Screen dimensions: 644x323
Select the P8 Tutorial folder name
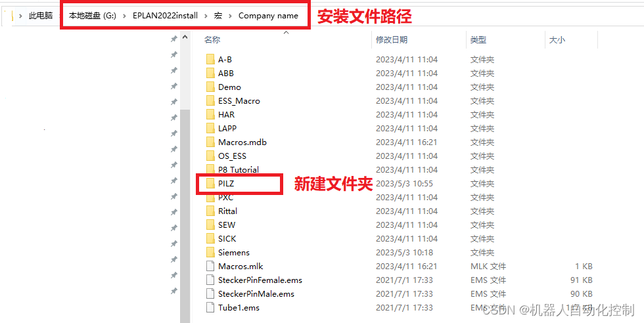238,169
